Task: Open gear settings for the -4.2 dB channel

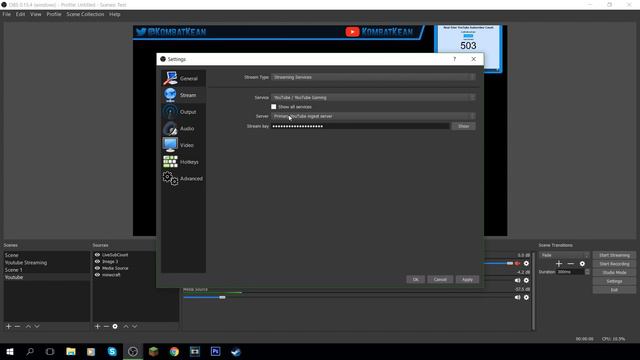Action: tap(526, 280)
